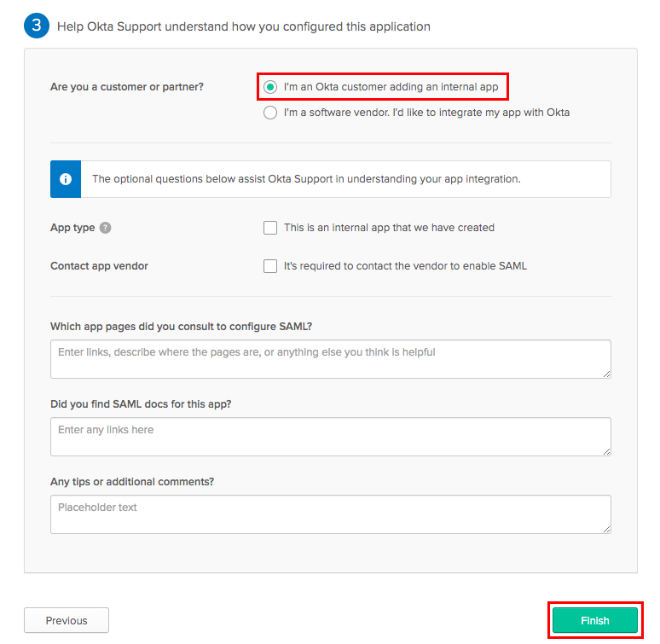Click the blue info icon in the banner
The height and width of the screenshot is (644, 660).
pos(66,179)
